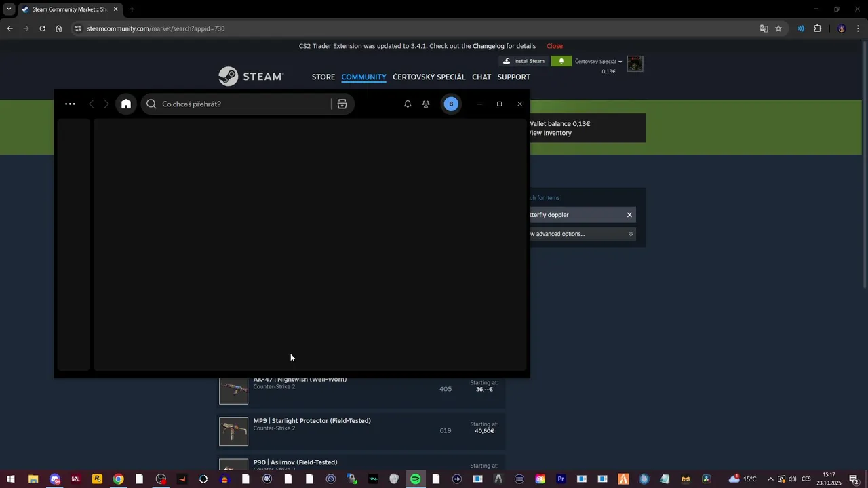Click the 15°C weather widget

743,479
